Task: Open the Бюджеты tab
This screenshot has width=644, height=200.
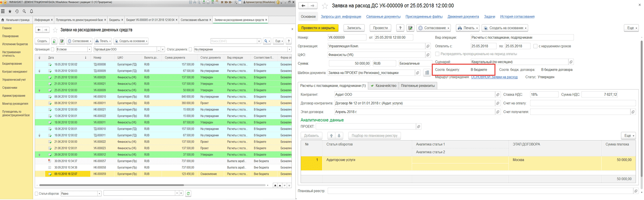Action: 114,20
